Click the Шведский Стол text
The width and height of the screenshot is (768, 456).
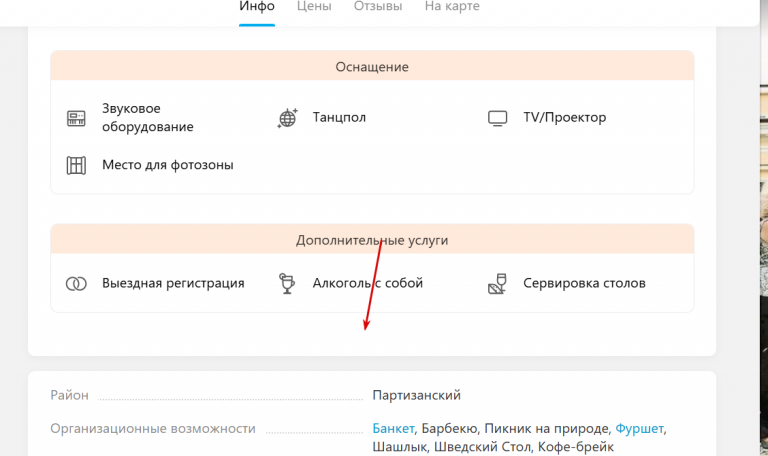coord(482,447)
